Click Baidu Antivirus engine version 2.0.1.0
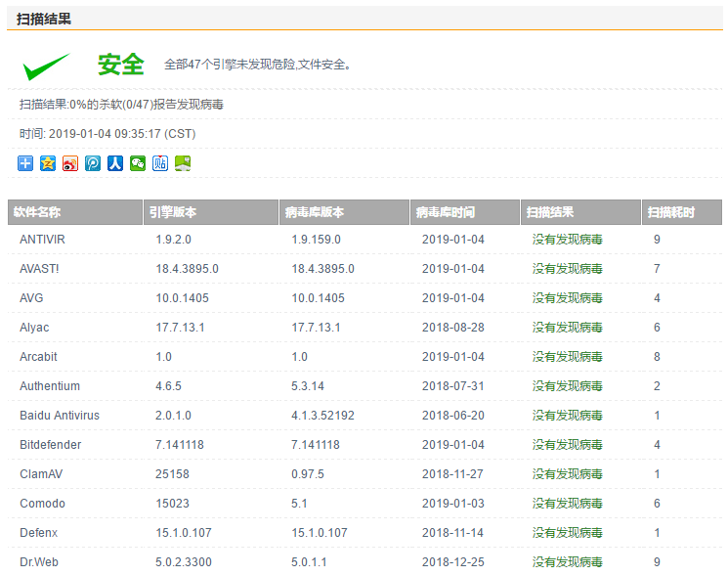The width and height of the screenshot is (728, 576). click(x=173, y=416)
